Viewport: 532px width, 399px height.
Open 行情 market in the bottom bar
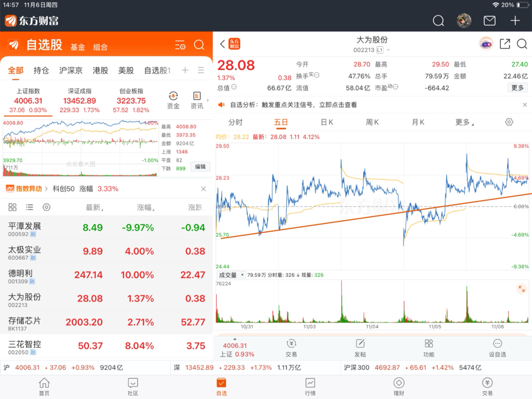tap(310, 387)
